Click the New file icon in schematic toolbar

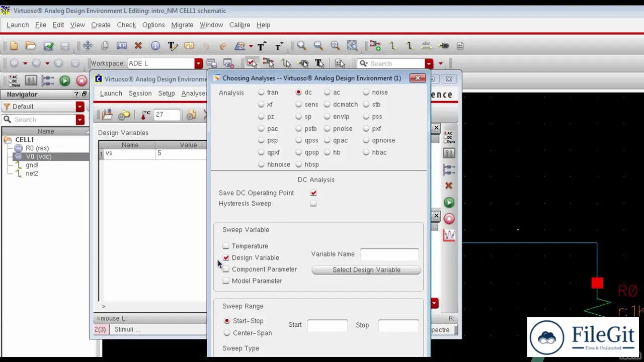click(14, 46)
